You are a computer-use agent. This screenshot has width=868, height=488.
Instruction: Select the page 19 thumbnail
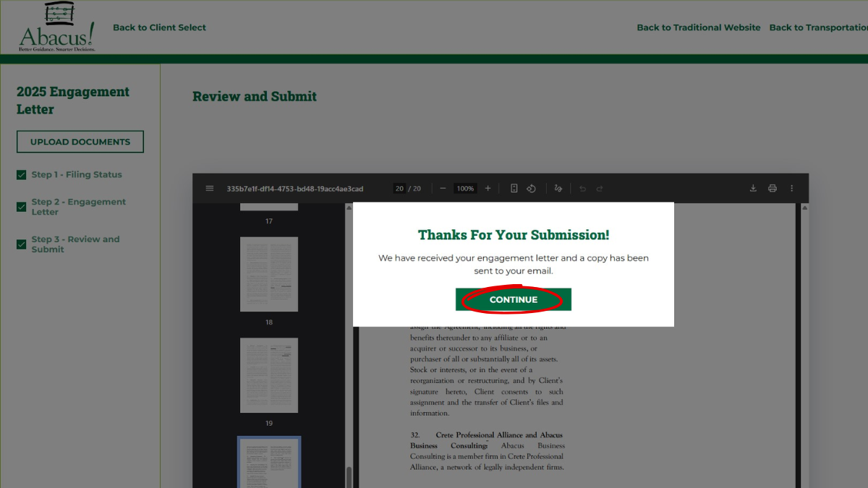269,375
